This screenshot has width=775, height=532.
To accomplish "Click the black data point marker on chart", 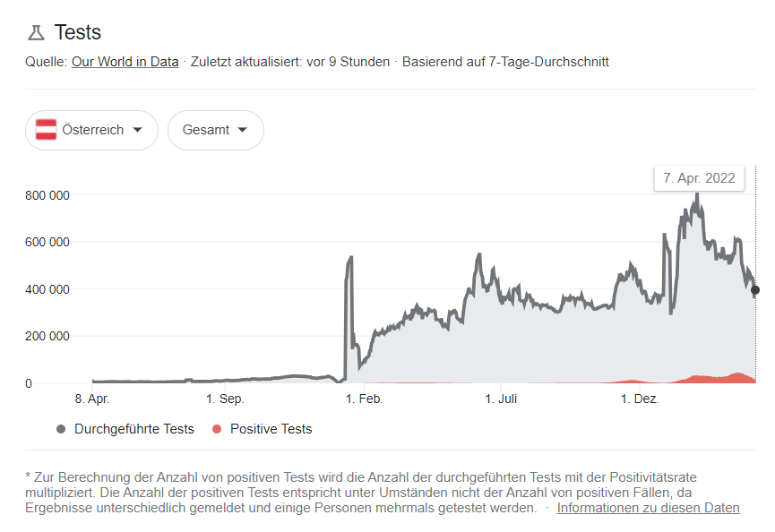I will (755, 290).
